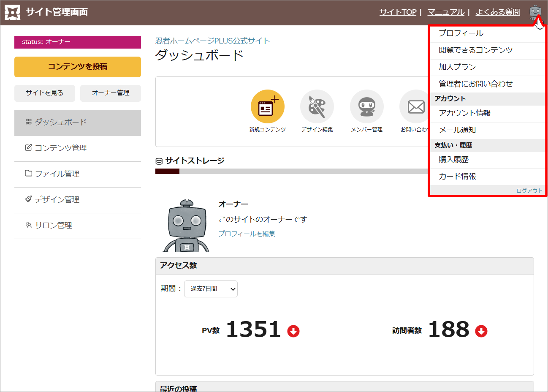Click the Member Management (メンバー管理) ninja icon

click(366, 106)
